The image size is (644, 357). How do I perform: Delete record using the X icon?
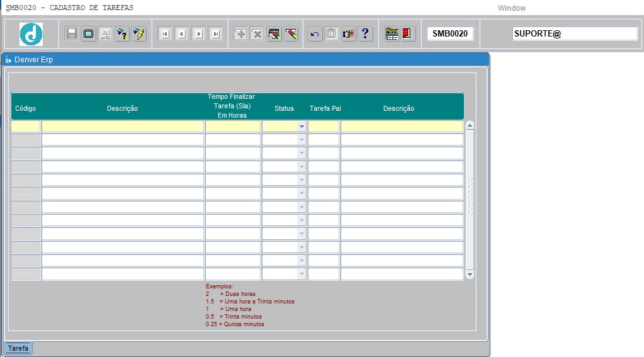pos(257,34)
